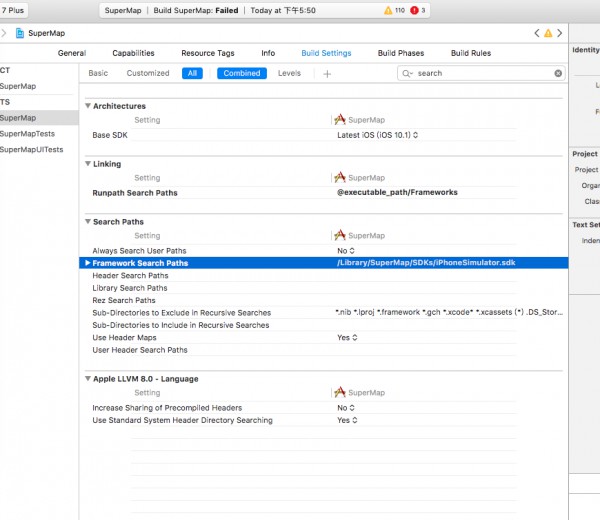Open Use Standard System Header Directory Searching dropdown
Viewport: 600px width, 520px height.
point(347,420)
